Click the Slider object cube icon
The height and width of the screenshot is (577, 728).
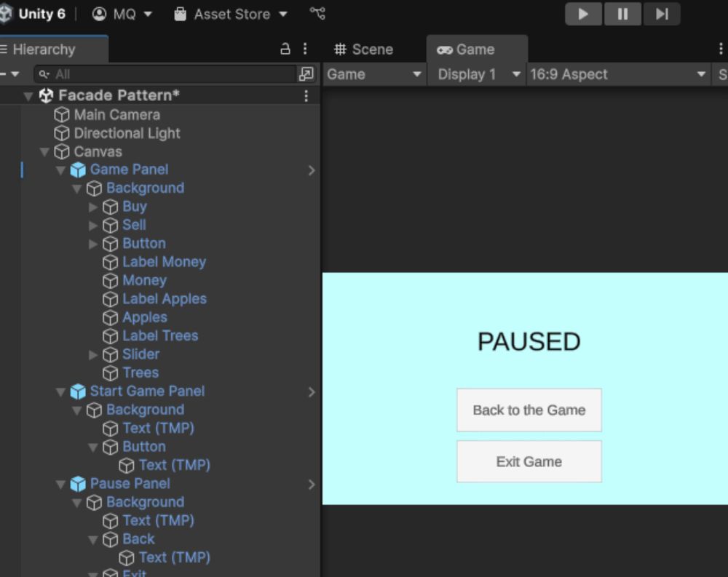click(110, 354)
